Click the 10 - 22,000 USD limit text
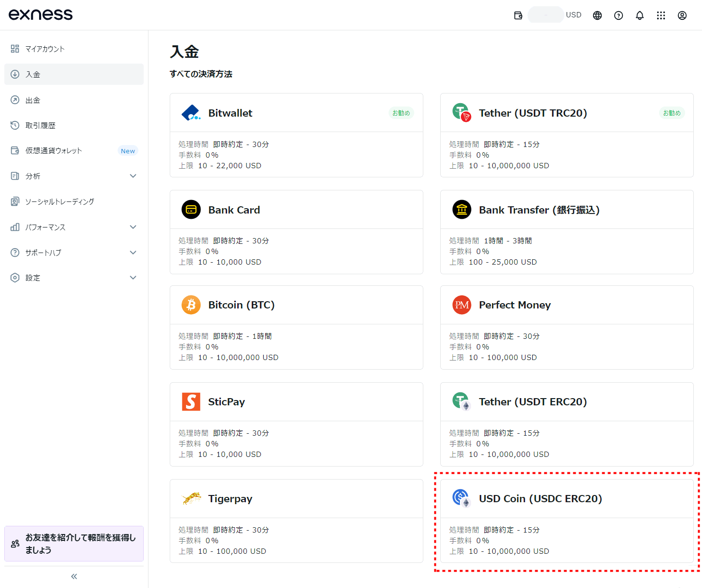This screenshot has width=702, height=588. (x=230, y=165)
